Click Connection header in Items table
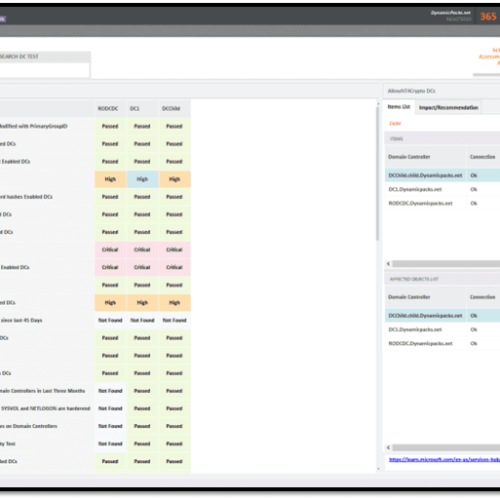The image size is (500, 500). [x=482, y=157]
